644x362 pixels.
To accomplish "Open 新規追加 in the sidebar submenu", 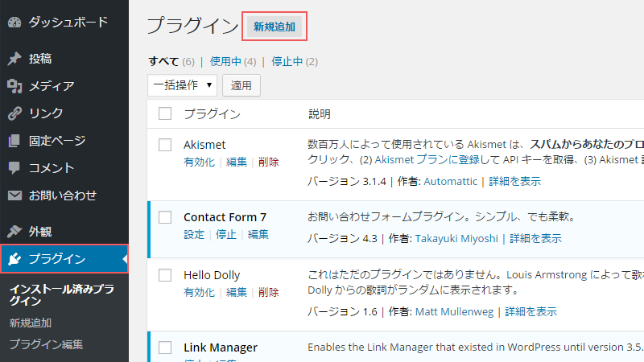I will (31, 323).
